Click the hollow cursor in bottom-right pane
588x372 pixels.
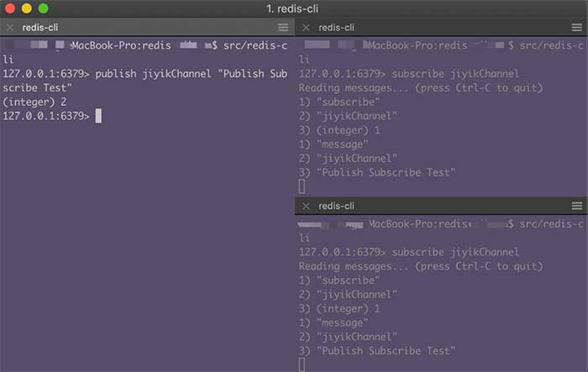click(x=302, y=364)
